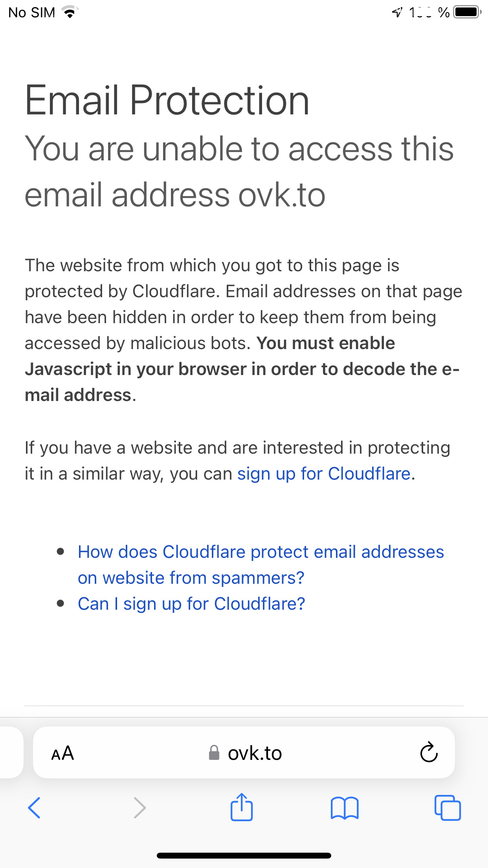This screenshot has width=488, height=868.
Task: Show all open tabs
Action: click(x=448, y=808)
